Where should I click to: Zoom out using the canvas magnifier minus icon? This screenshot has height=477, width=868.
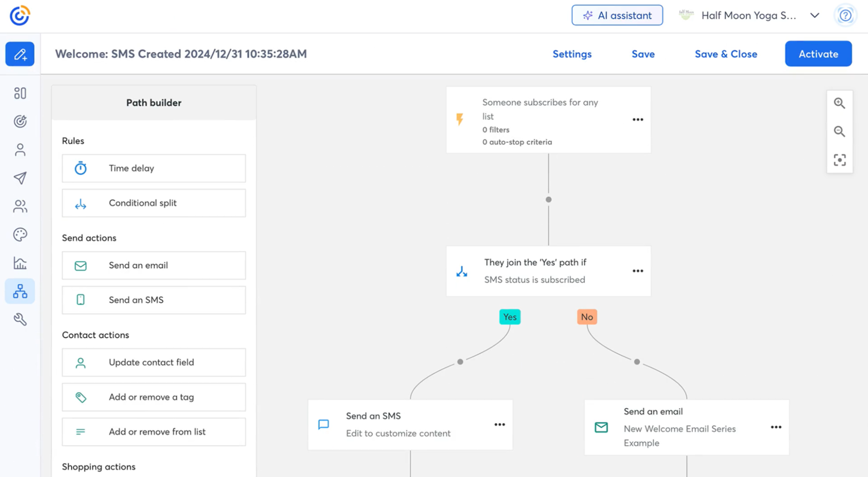(840, 131)
